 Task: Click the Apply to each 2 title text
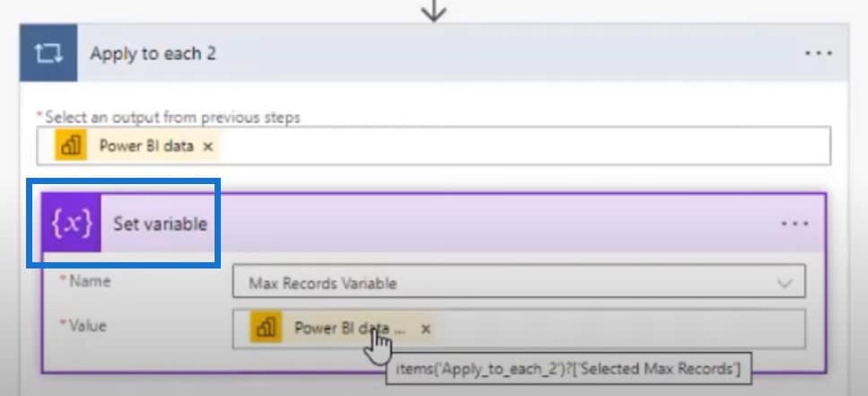(x=153, y=54)
